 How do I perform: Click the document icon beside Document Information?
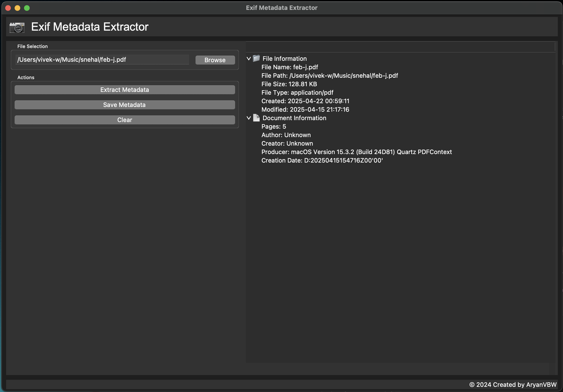coord(257,118)
